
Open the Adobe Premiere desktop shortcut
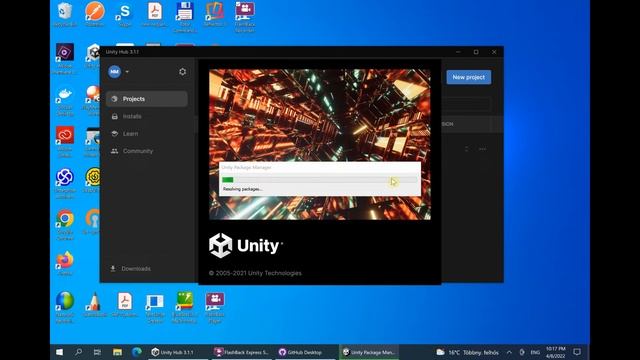pos(65,59)
